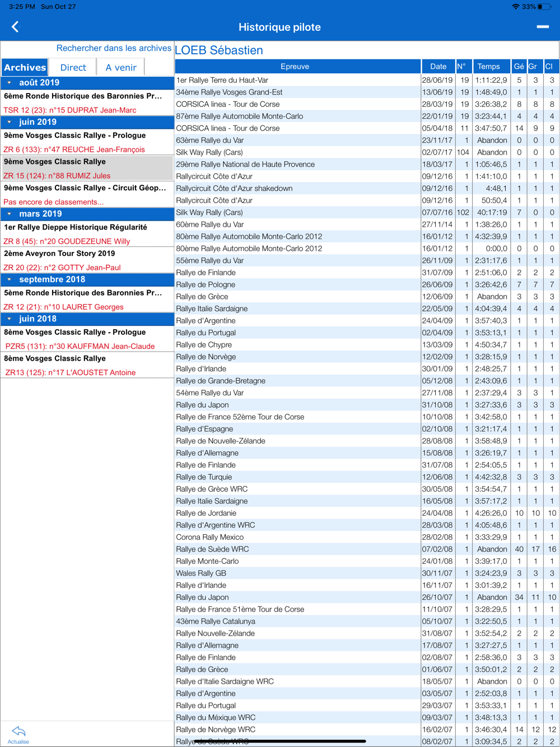Viewport: 560px width, 747px height.
Task: Select 55ème Rallye du Var row
Action: point(367,260)
